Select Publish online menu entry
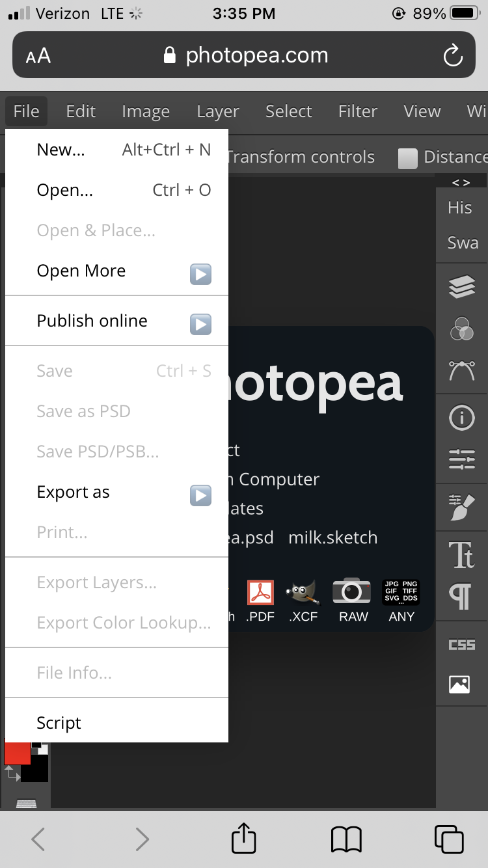This screenshot has height=868, width=488. 116,321
